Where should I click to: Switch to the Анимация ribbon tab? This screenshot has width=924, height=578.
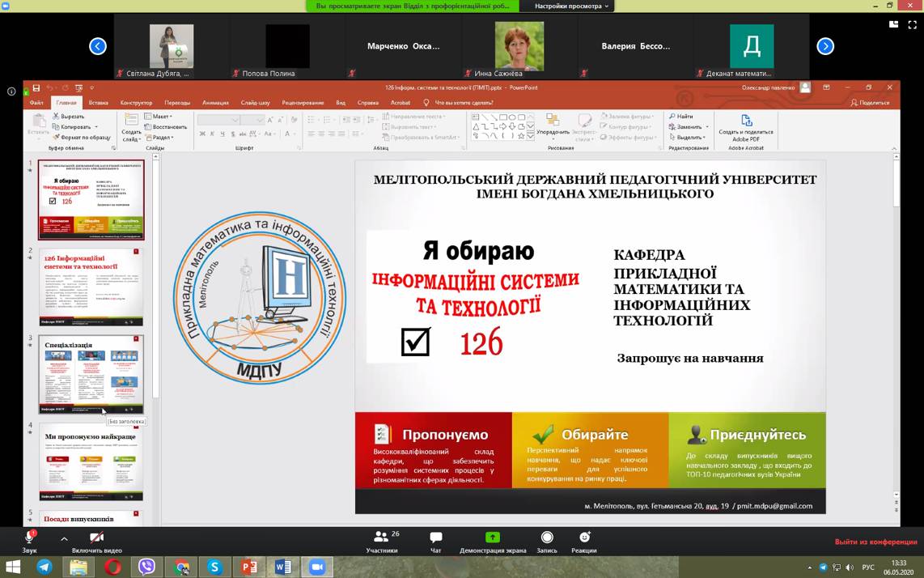tap(215, 103)
